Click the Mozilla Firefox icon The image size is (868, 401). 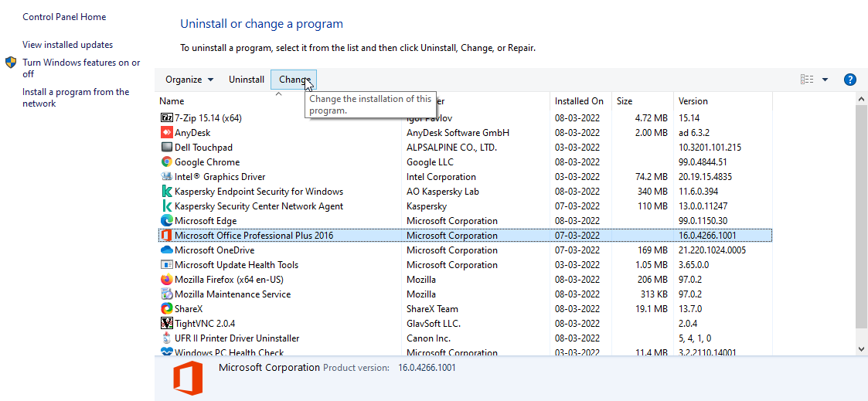tap(167, 280)
